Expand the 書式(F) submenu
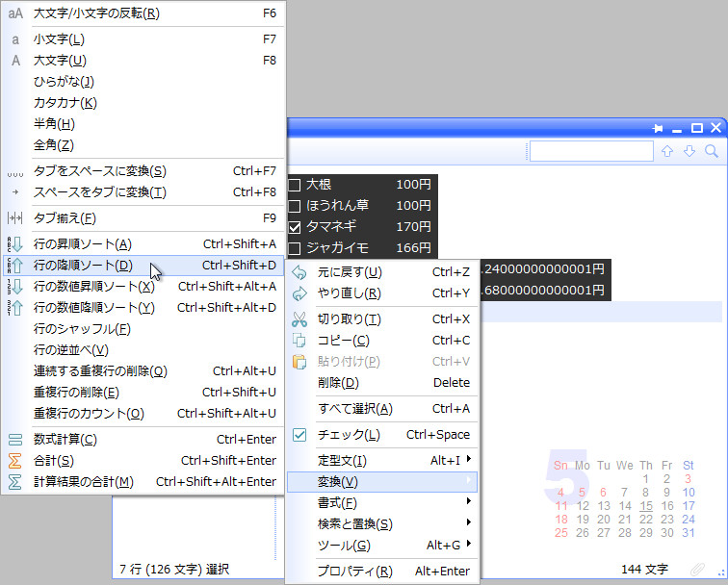728x585 pixels. 381,503
